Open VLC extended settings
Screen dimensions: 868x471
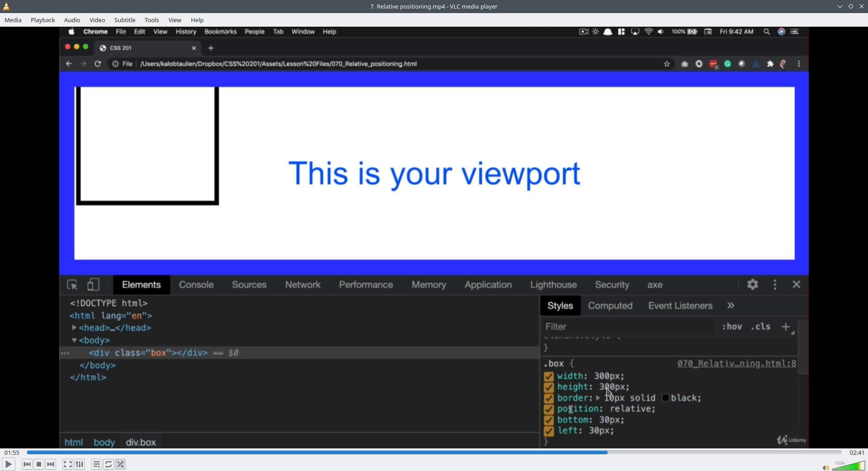pos(80,464)
